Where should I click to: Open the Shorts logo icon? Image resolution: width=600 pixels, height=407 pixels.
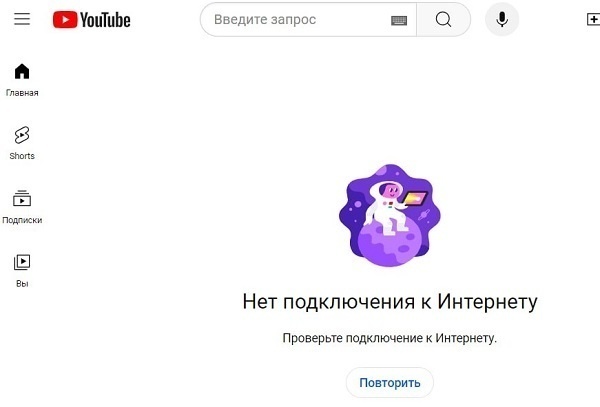[22, 135]
